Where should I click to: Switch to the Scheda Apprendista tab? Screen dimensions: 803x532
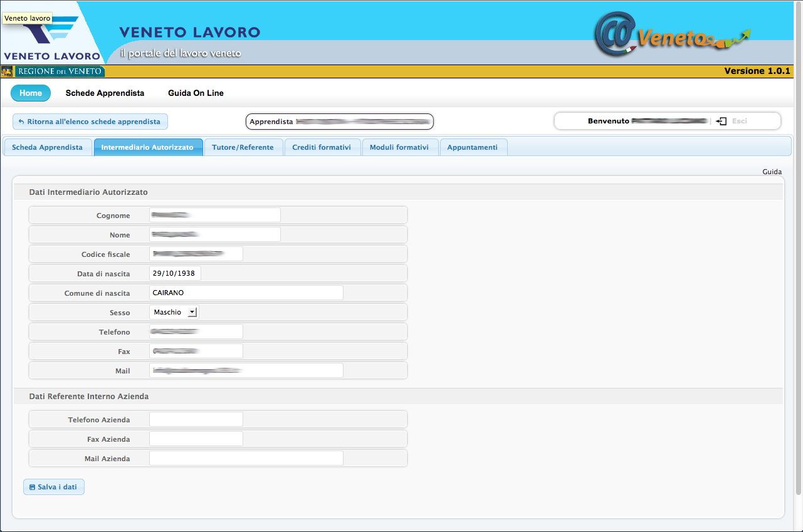coord(47,147)
